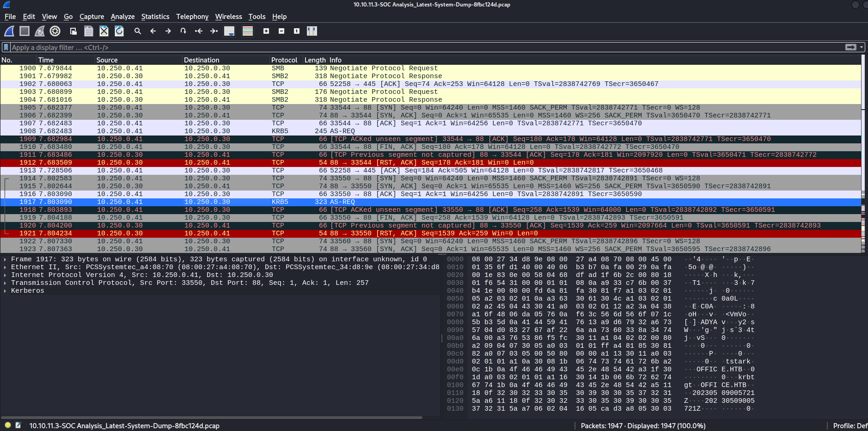This screenshot has width=868, height=431.
Task: Stop capturing packets using the square icon
Action: coord(24,31)
